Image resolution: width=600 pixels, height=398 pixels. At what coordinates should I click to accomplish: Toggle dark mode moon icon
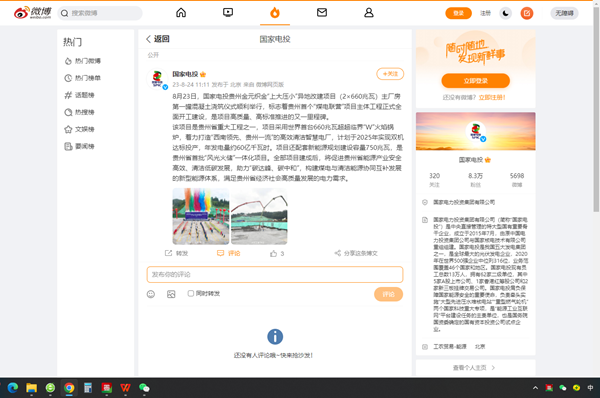coord(505,13)
